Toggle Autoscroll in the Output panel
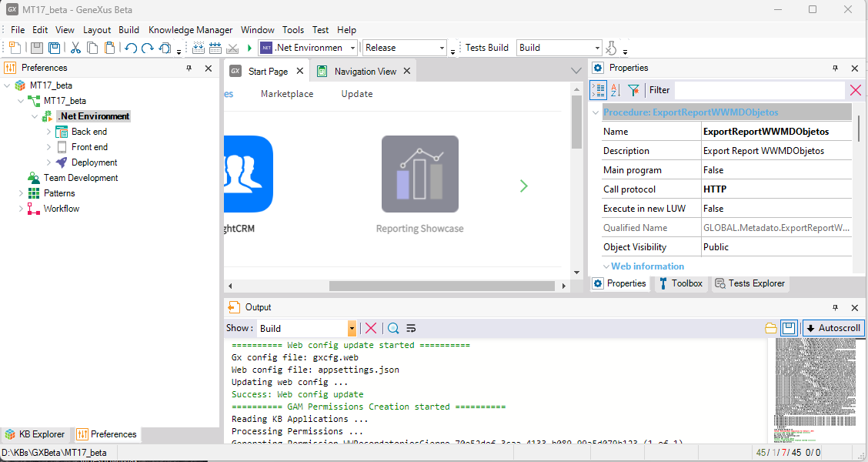This screenshot has height=462, width=868. pyautogui.click(x=833, y=328)
